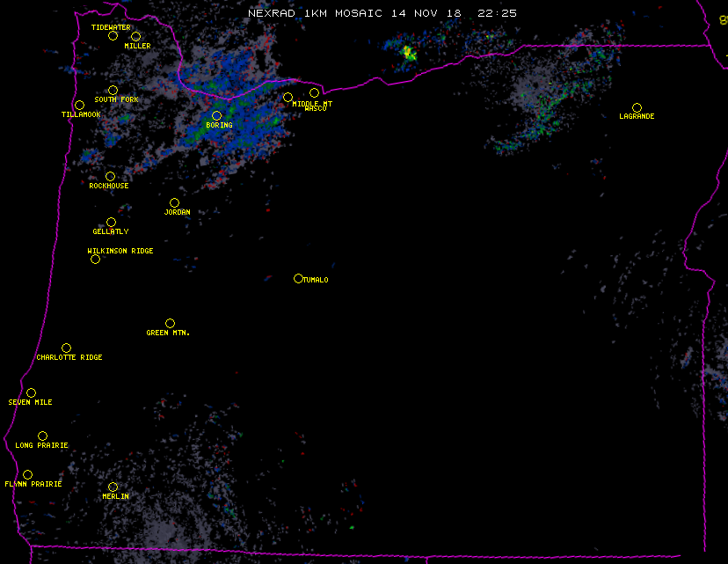The height and width of the screenshot is (564, 728).
Task: Click the Merlin station circle marker
Action: click(113, 487)
